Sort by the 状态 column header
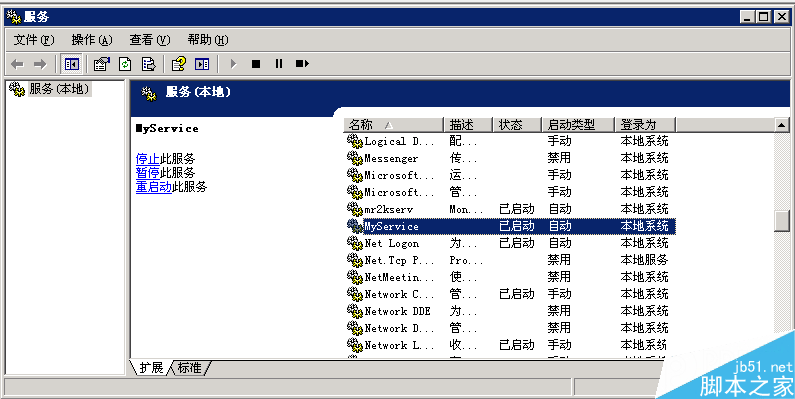The width and height of the screenshot is (795, 399). [x=518, y=125]
